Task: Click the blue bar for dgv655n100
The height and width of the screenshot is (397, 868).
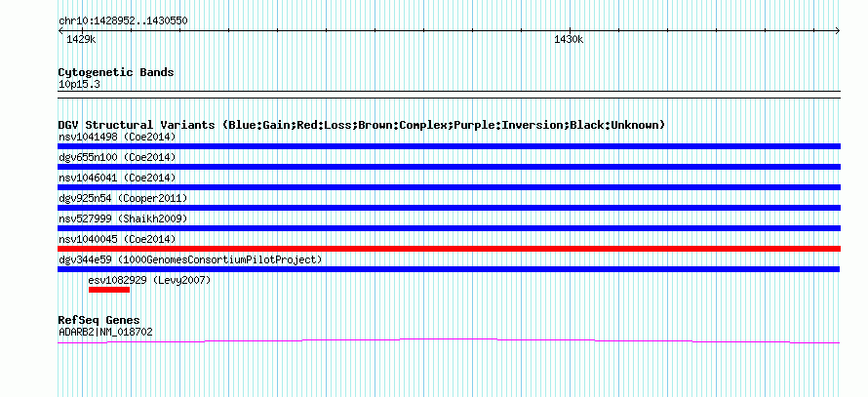Action: click(x=449, y=167)
